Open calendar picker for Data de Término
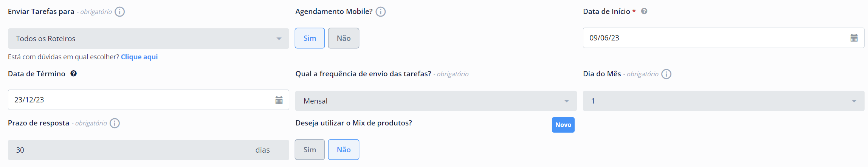The height and width of the screenshot is (167, 868). [279, 100]
